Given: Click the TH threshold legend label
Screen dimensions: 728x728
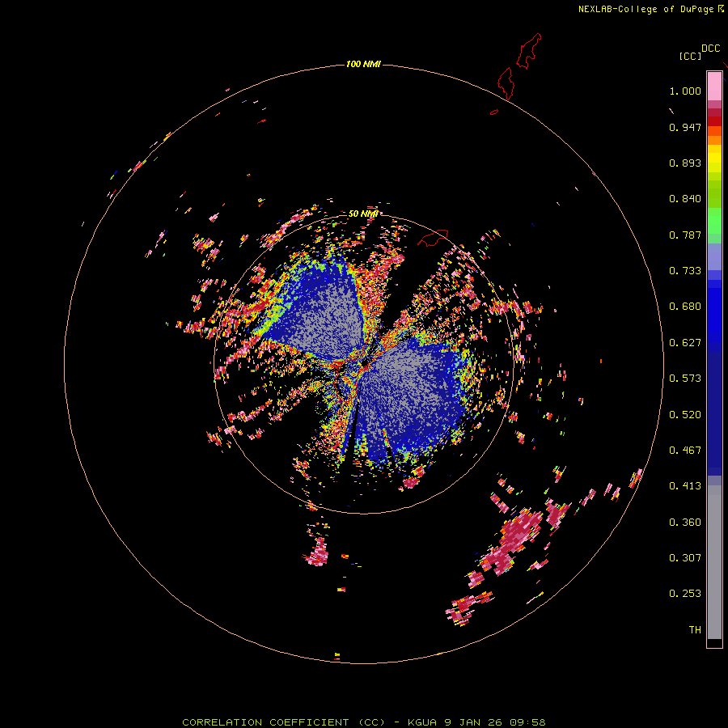Looking at the screenshot, I should [695, 630].
